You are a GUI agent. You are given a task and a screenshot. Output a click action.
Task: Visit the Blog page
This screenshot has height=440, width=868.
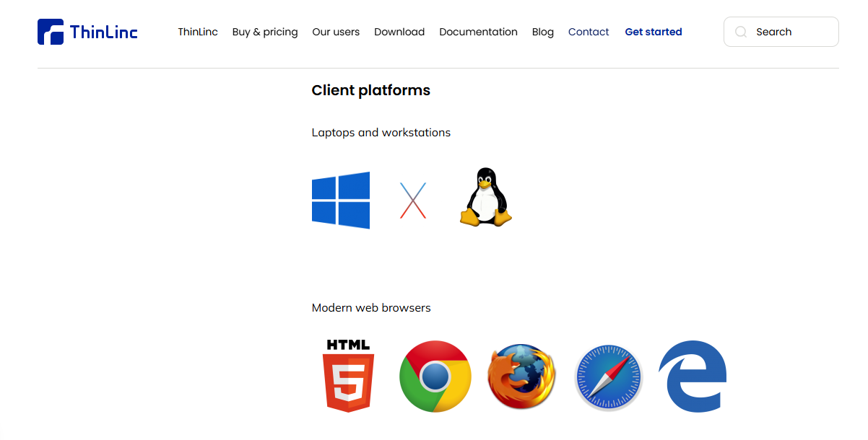coord(543,32)
